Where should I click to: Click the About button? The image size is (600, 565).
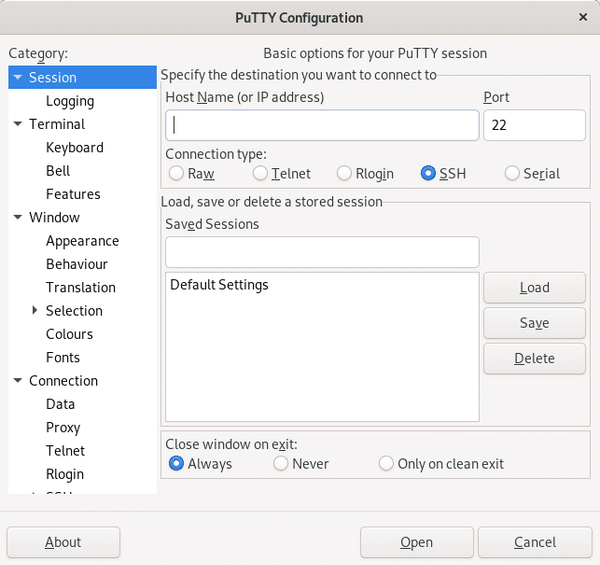(63, 542)
